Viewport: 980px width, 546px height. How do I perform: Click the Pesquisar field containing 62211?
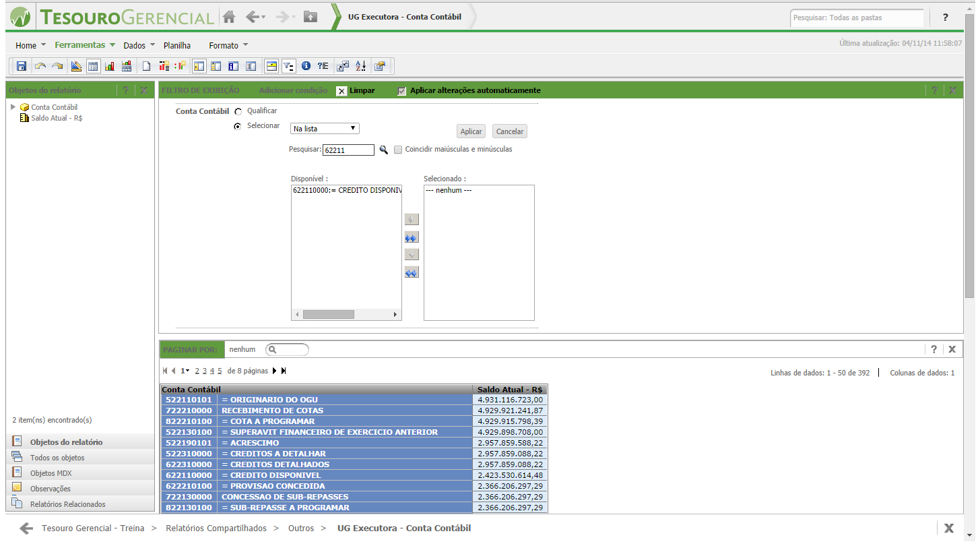tap(348, 150)
